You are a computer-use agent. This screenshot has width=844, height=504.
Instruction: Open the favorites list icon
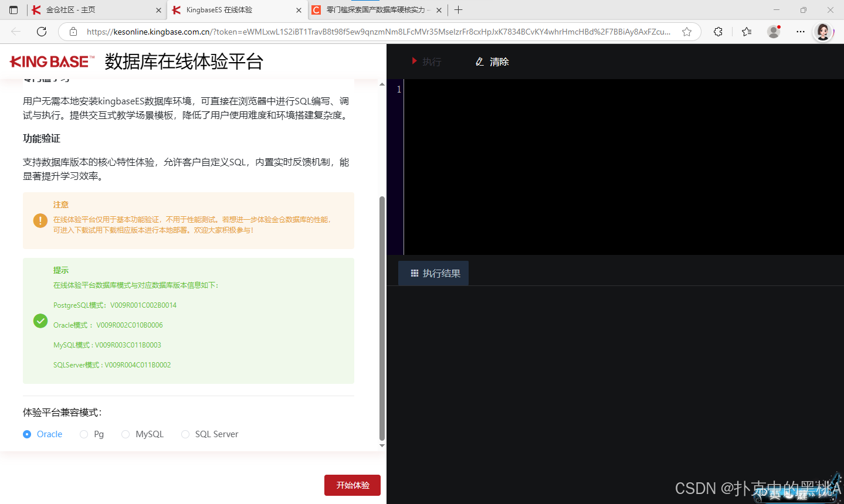coord(747,32)
